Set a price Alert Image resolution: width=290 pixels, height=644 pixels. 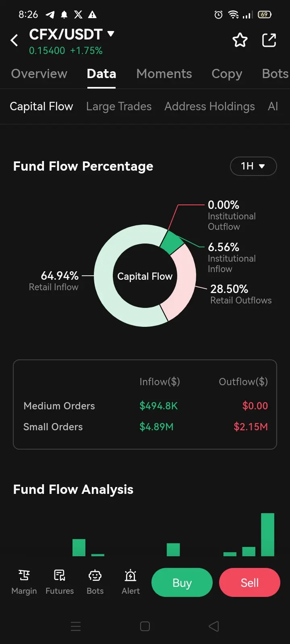click(130, 582)
